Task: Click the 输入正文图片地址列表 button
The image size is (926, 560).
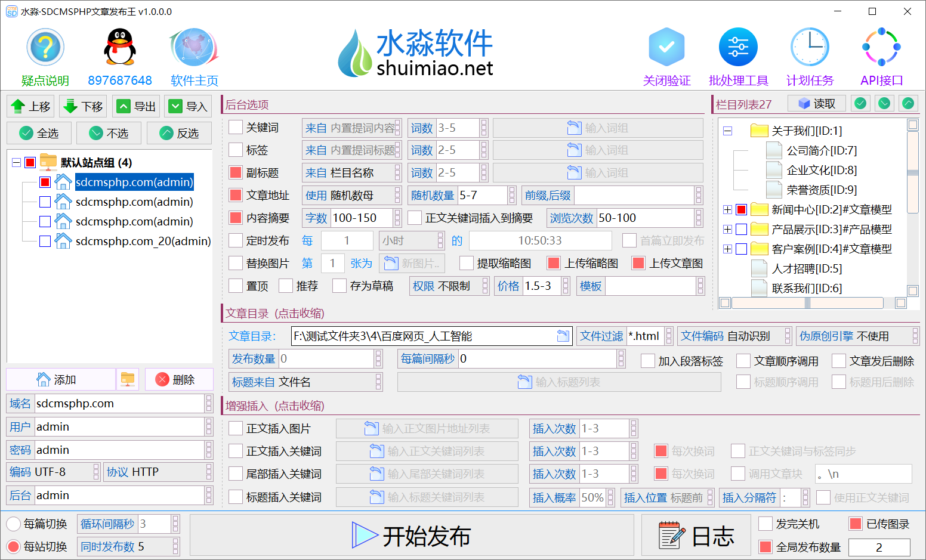Action: pyautogui.click(x=427, y=428)
